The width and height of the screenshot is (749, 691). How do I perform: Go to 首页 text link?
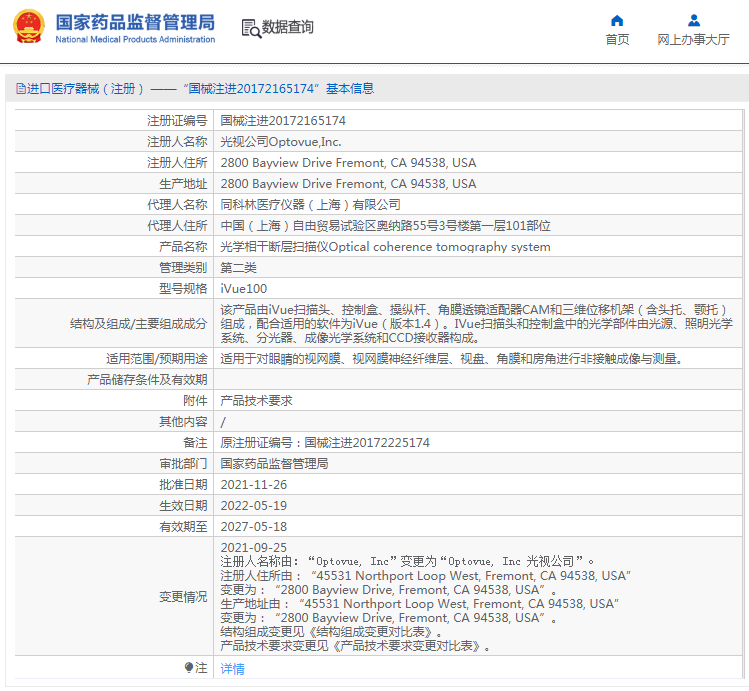click(617, 40)
